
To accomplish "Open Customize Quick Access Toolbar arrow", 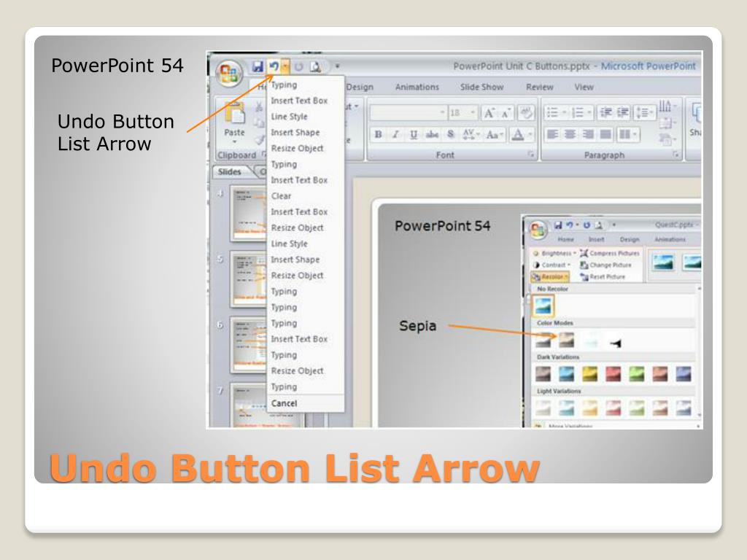I will point(337,66).
